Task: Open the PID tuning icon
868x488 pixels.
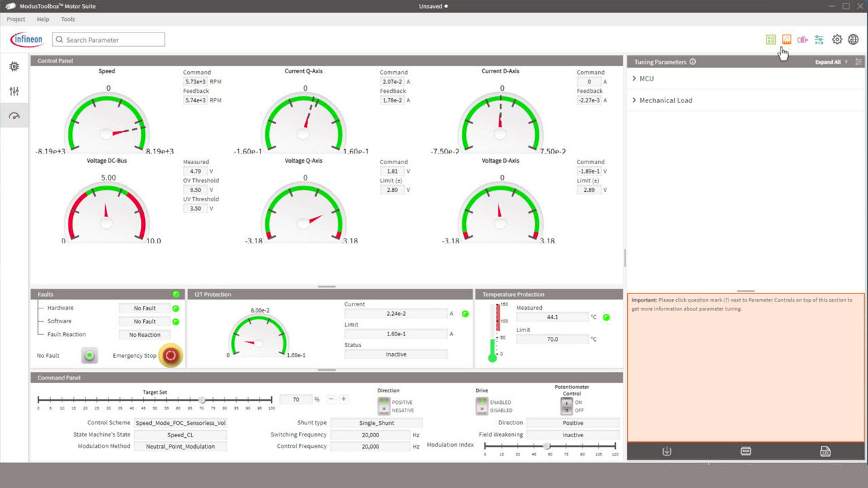Action: [x=819, y=39]
